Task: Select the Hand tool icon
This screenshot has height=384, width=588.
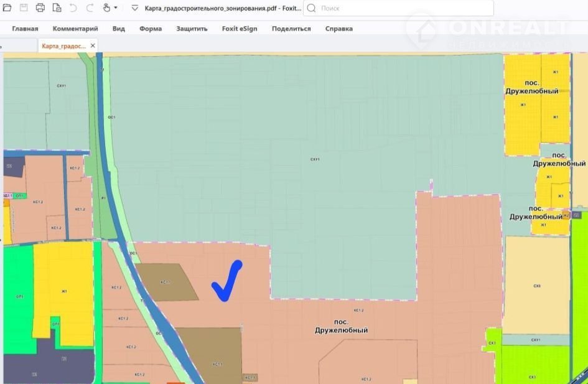Action: 106,8
